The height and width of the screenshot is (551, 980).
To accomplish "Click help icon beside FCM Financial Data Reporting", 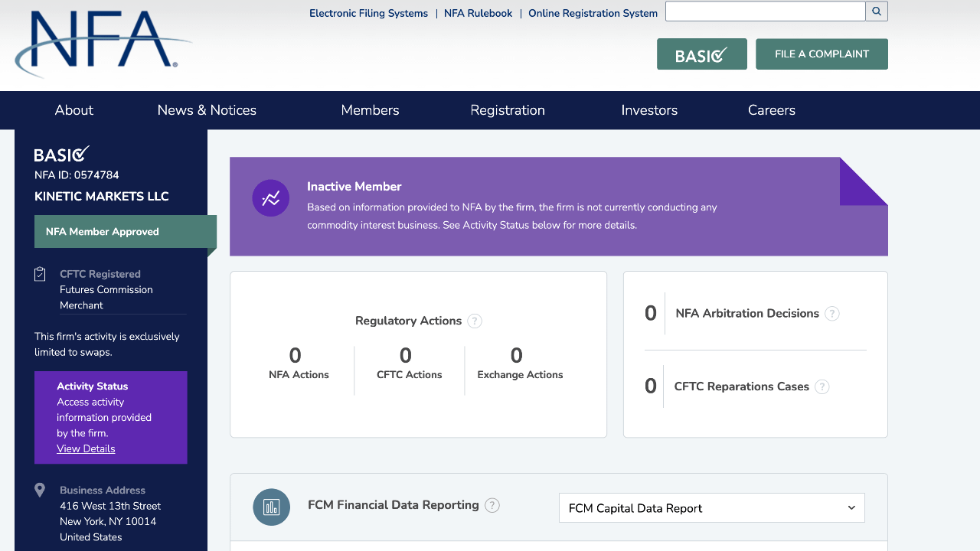I will (x=492, y=505).
